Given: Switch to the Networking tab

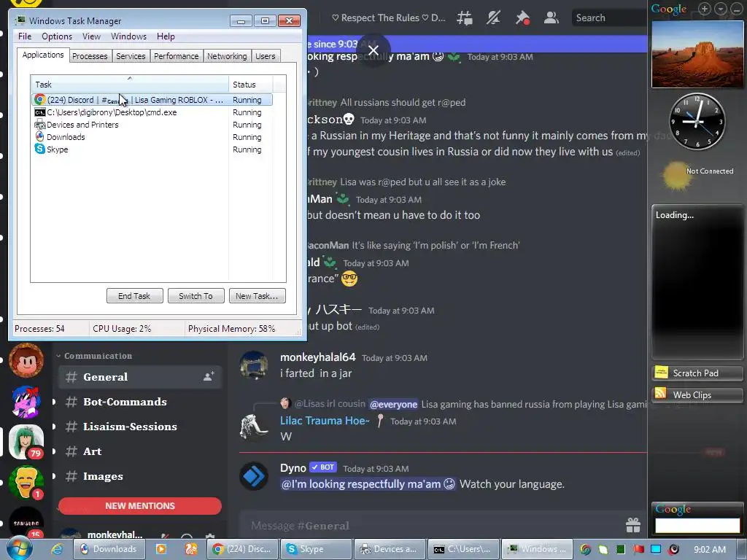Looking at the screenshot, I should pos(227,56).
